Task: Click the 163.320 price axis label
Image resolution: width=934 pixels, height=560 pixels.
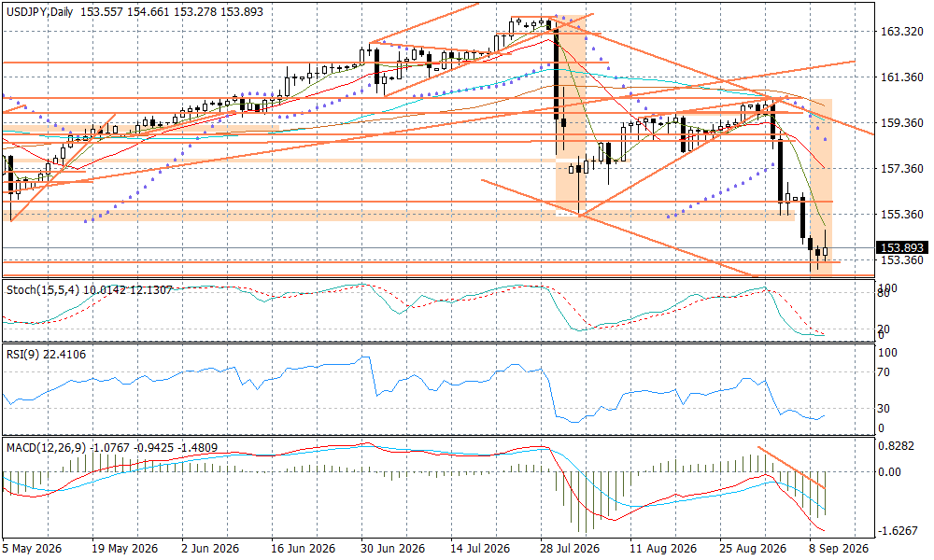Action: (x=902, y=32)
